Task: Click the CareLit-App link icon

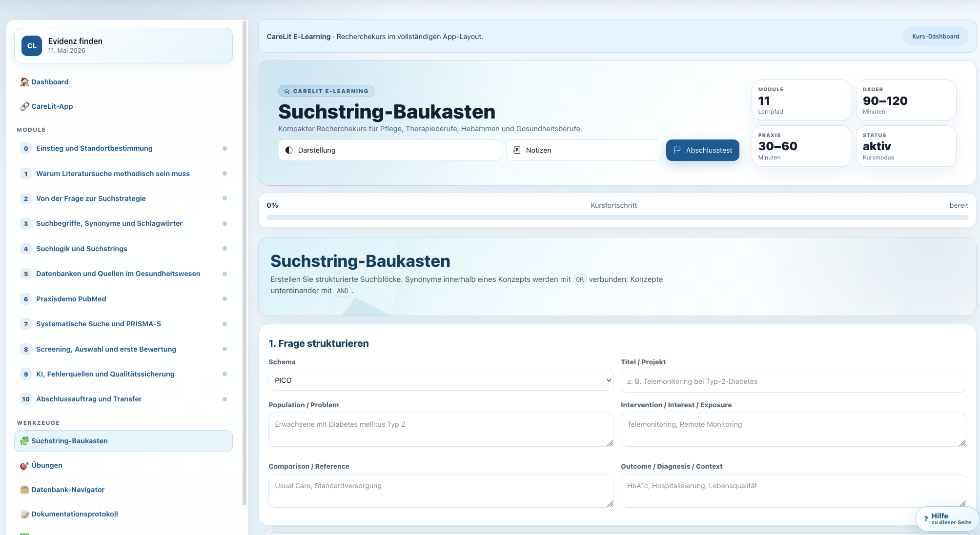Action: point(24,106)
